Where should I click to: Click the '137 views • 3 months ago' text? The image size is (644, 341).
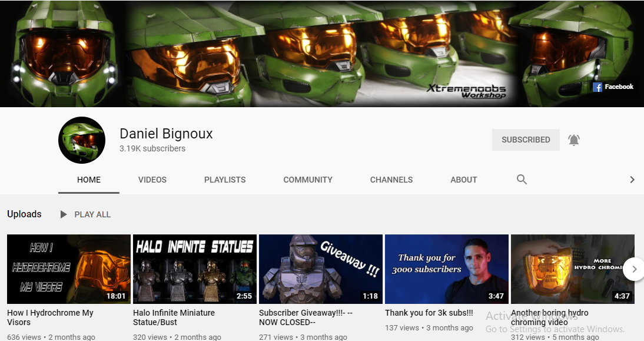[429, 328]
